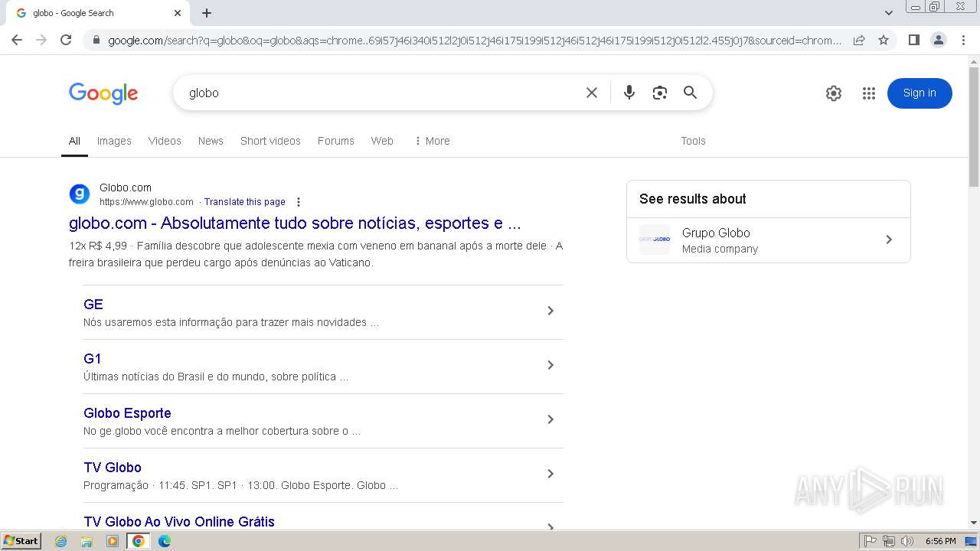The image size is (980, 551).
Task: Open the Tools filter options
Action: point(693,141)
